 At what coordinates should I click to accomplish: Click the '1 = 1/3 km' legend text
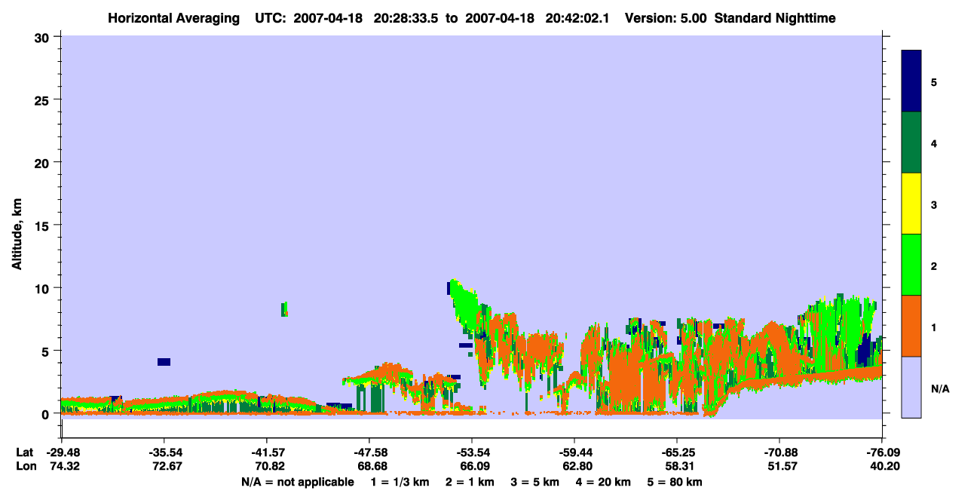coord(400,482)
